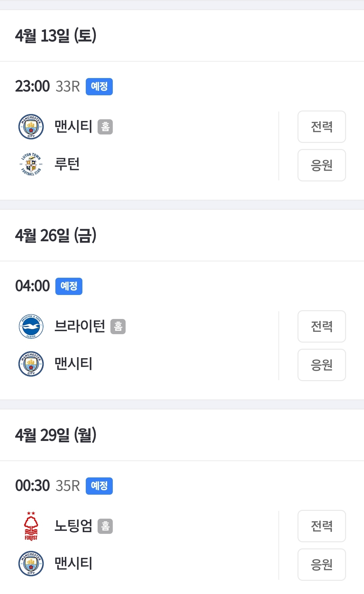Open 응원 for 브라이턴 vs 맨시티
Screen dimensions: 364x594
pos(322,365)
